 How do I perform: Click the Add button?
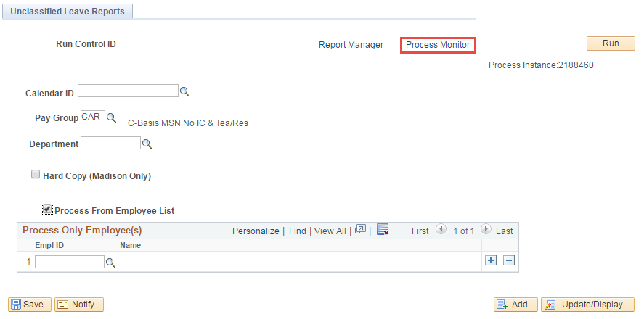coord(515,304)
